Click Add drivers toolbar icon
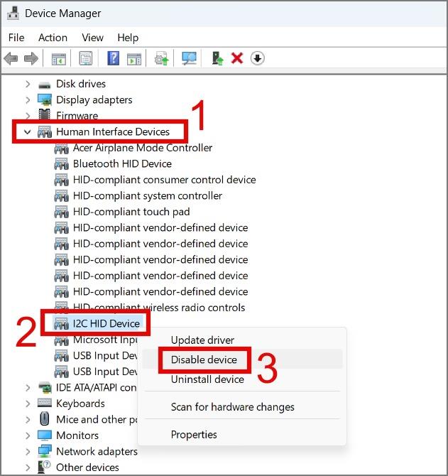The image size is (448, 476). pyautogui.click(x=217, y=58)
